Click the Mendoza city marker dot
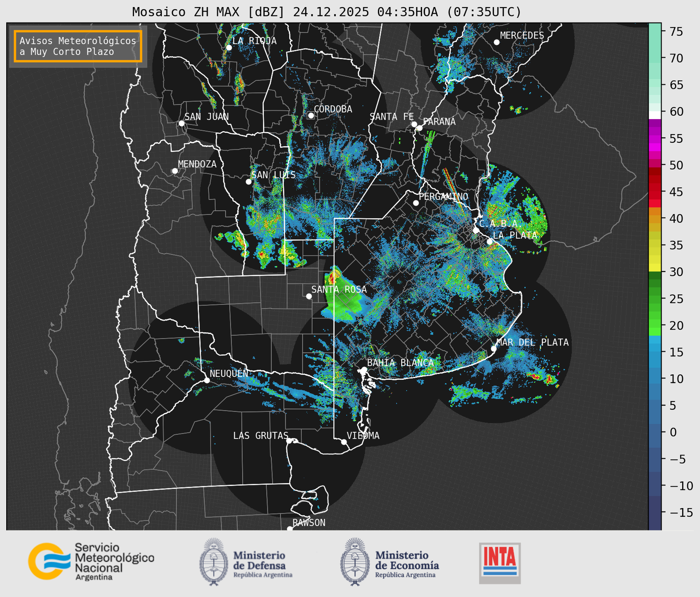 tap(175, 171)
